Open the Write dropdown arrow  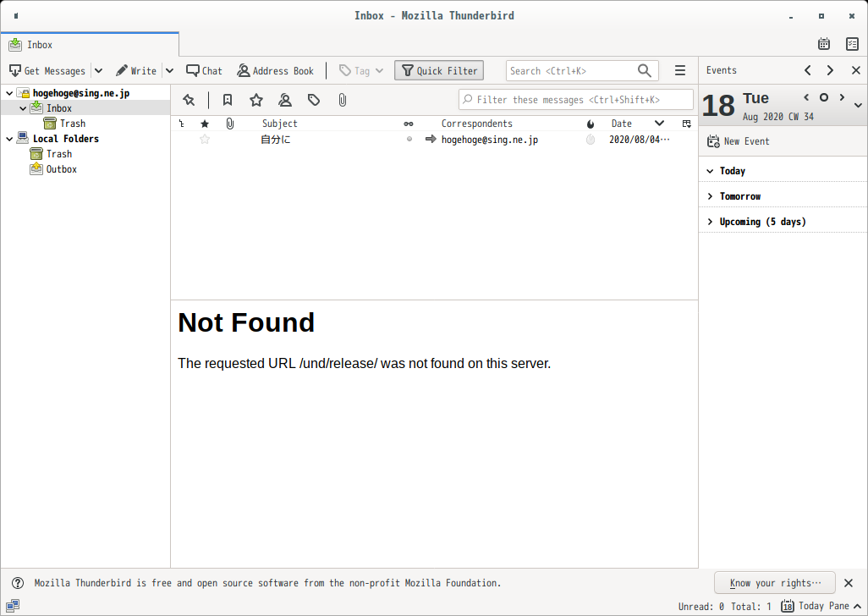coord(169,71)
